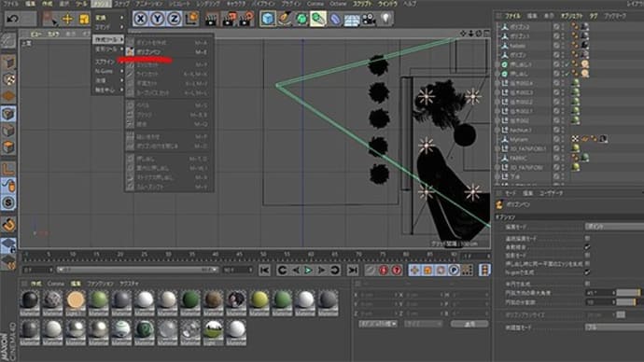This screenshot has width=644, height=362.
Task: Switch to Edges mode icon
Action: [x=8, y=131]
